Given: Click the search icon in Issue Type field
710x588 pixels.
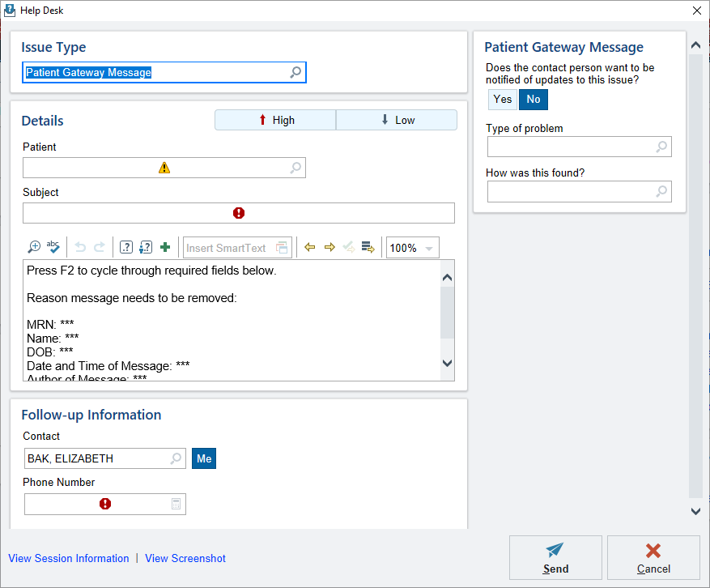Looking at the screenshot, I should click(295, 73).
